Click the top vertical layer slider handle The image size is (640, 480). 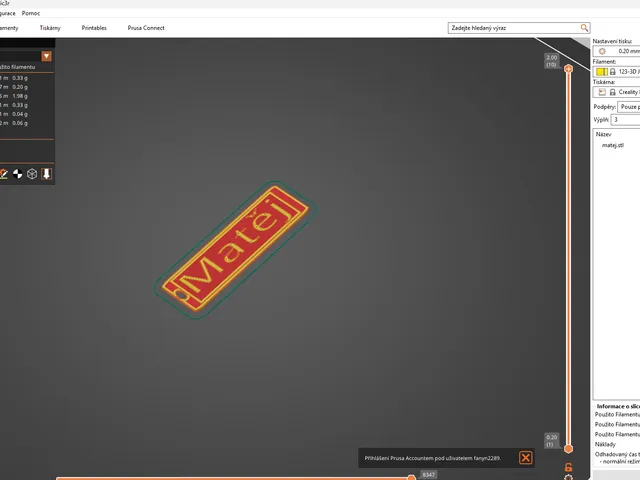568,69
